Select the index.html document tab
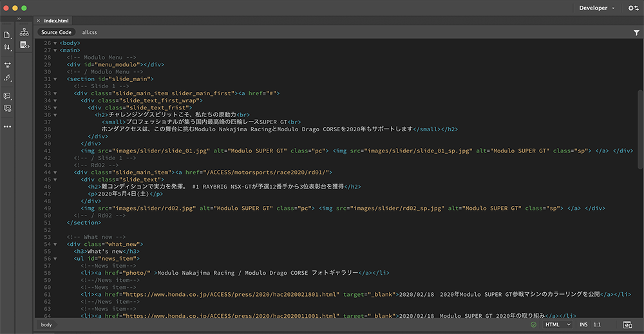The image size is (644, 334). (x=56, y=21)
